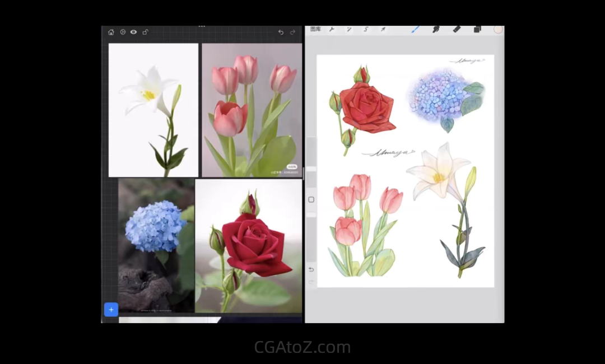Click the brush size slider handle
This screenshot has height=364, width=605.
click(x=311, y=169)
